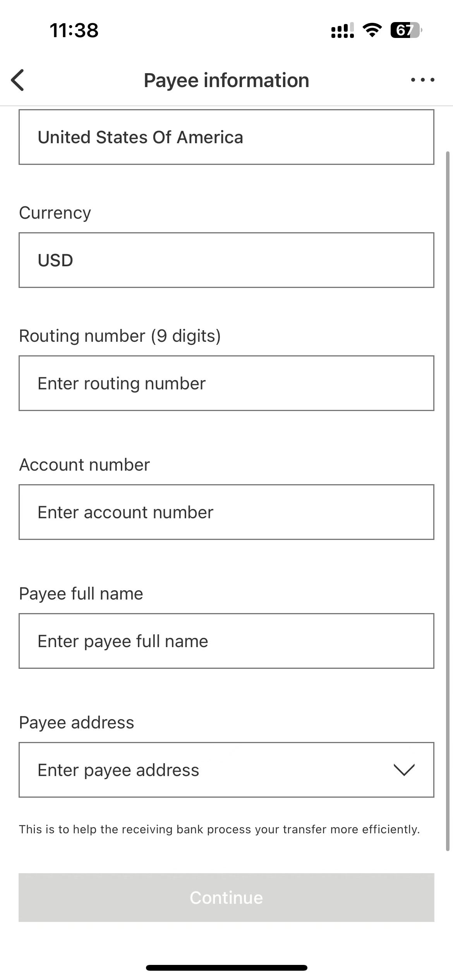
Task: Focus the Enter account number field
Action: [x=226, y=512]
